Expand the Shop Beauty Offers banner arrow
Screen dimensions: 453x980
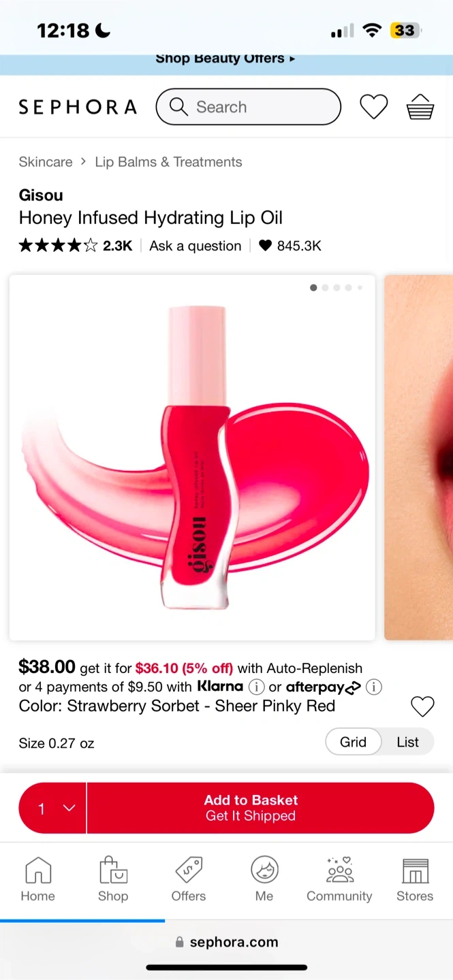click(292, 59)
